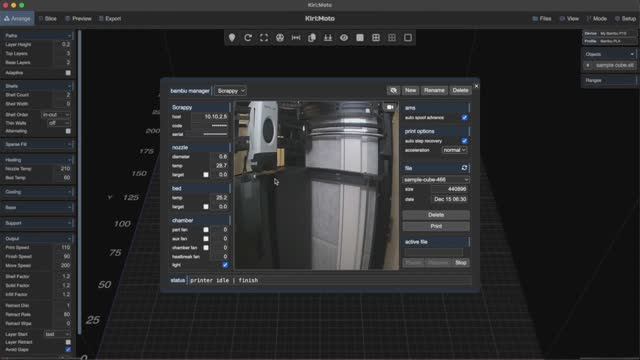Screen dimensions: 640x360
Task: Turn off the chamber light checkbox
Action: [225, 265]
